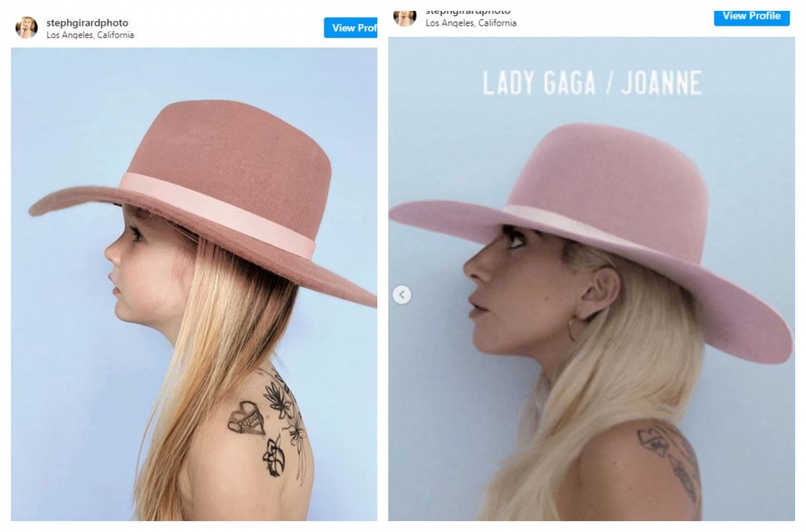Open the right post's Los Angeles, California location
Image resolution: width=806 pixels, height=532 pixels.
click(471, 23)
